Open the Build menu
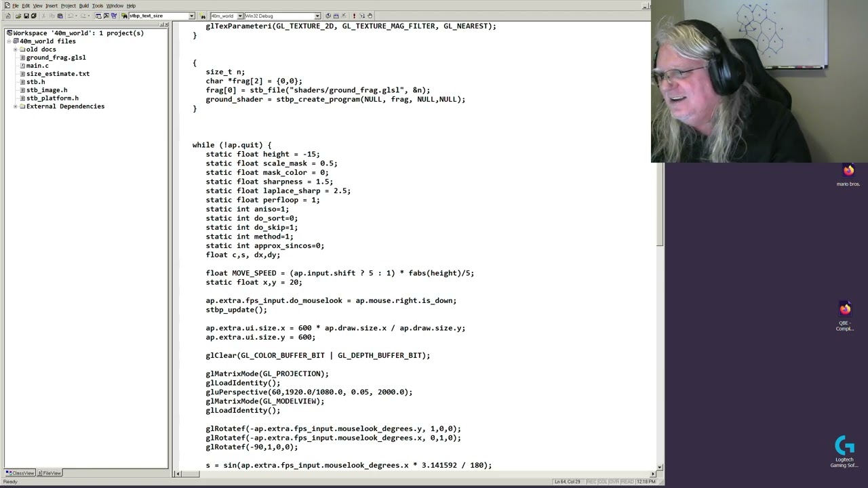 point(84,5)
